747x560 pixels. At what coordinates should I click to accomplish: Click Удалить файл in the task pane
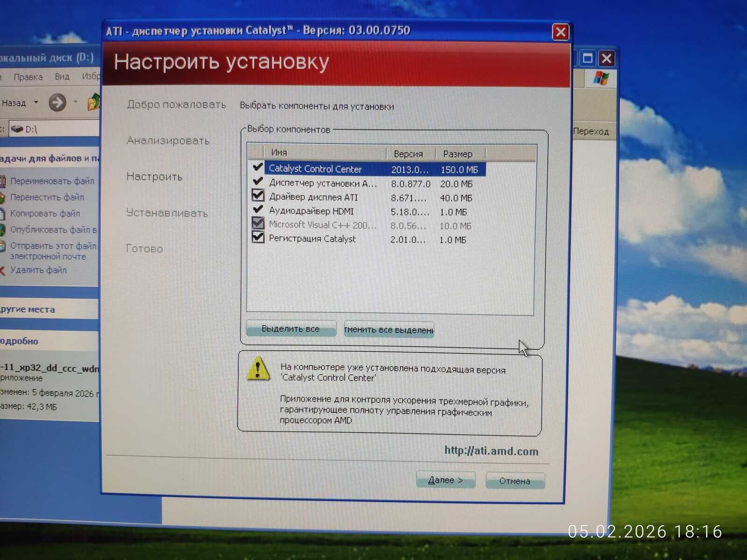38,270
